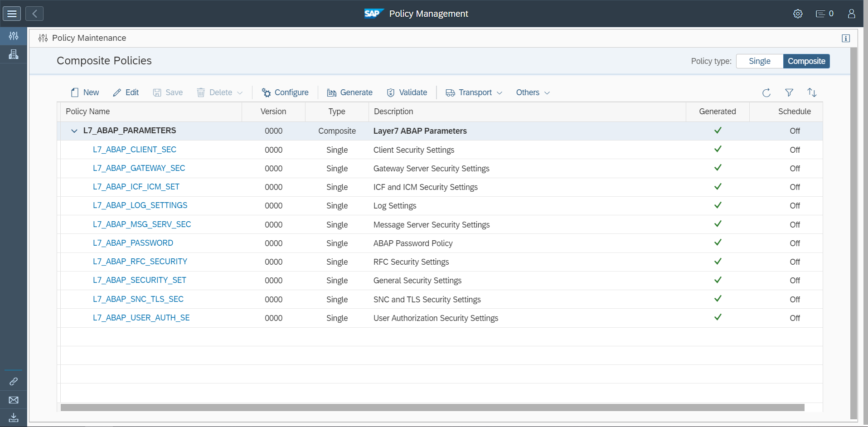Click the 'Client Security Settings' description

[x=414, y=150]
